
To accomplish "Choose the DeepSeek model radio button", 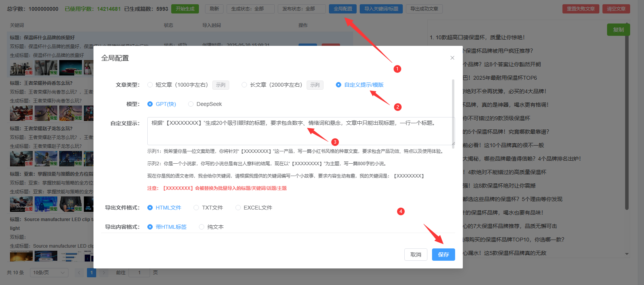I will 191,104.
